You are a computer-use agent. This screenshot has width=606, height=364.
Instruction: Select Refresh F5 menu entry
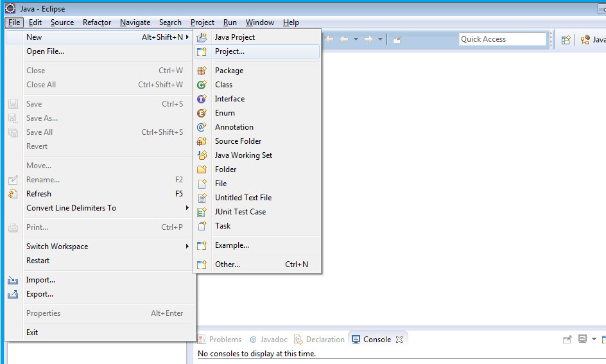point(100,194)
